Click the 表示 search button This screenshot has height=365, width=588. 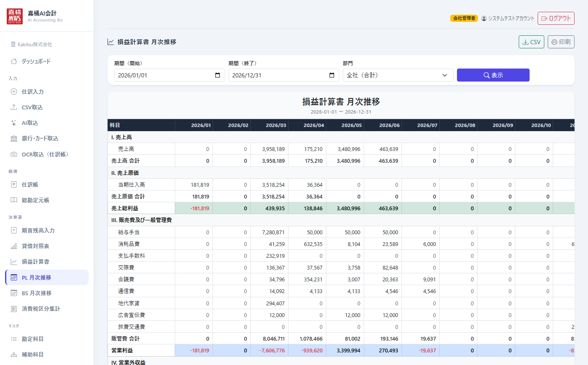493,75
